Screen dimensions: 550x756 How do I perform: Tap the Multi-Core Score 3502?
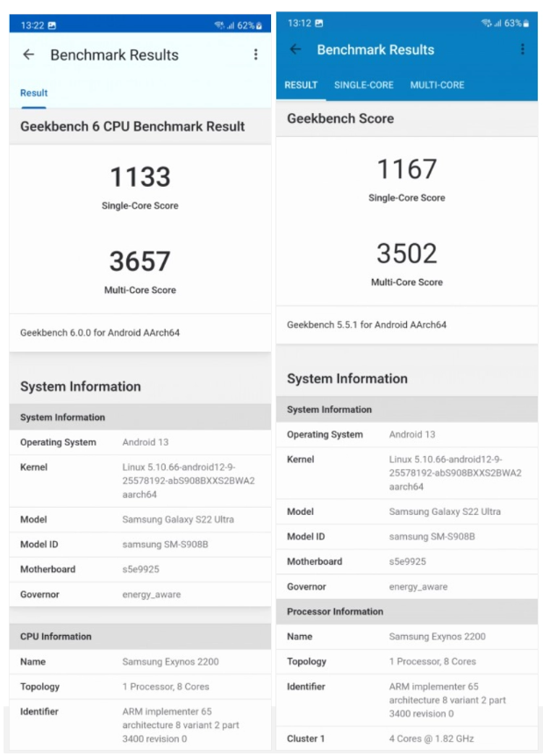pyautogui.click(x=407, y=252)
